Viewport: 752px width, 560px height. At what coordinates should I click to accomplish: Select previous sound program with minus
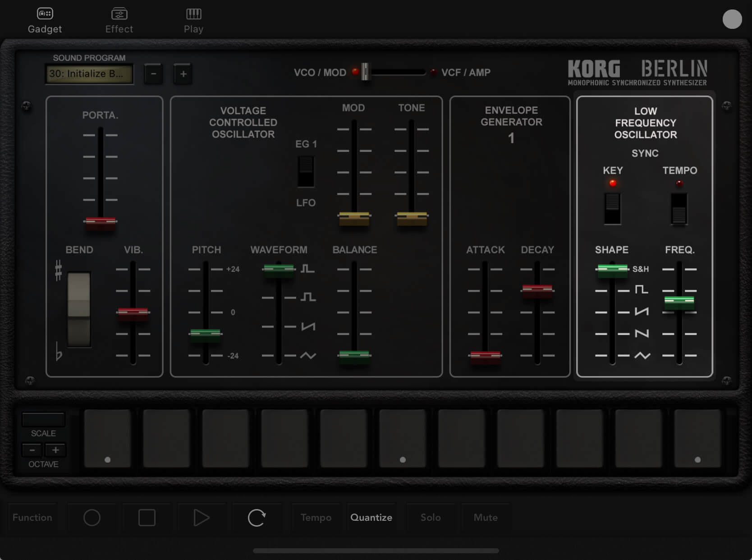coord(154,74)
